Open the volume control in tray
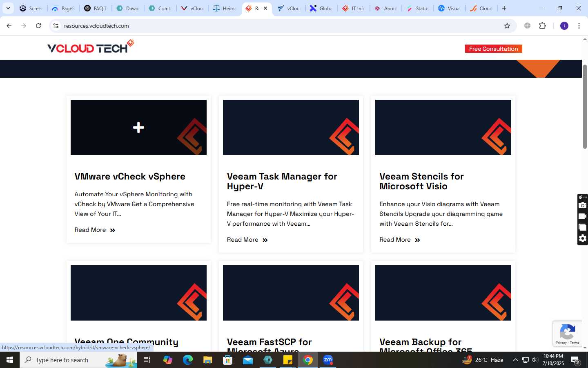This screenshot has height=368, width=588. [x=535, y=360]
